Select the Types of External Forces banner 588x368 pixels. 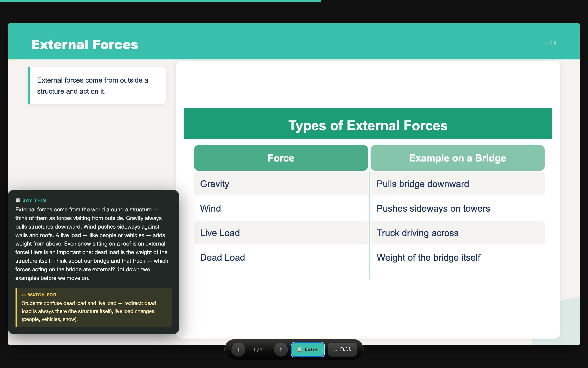[x=368, y=123]
